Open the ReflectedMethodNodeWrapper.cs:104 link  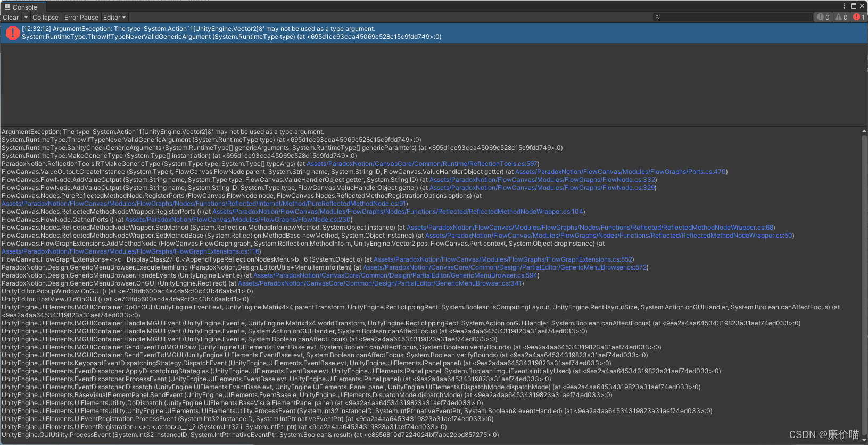click(x=398, y=212)
